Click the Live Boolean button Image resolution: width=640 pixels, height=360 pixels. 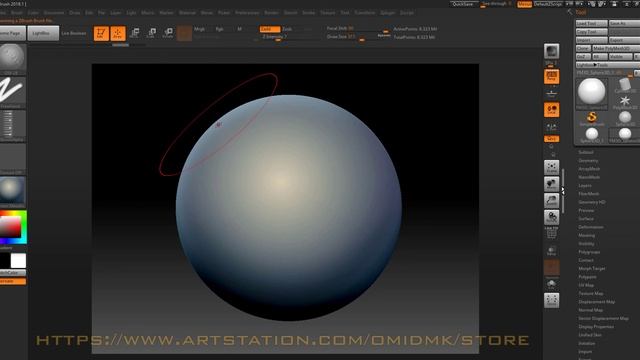(74, 33)
